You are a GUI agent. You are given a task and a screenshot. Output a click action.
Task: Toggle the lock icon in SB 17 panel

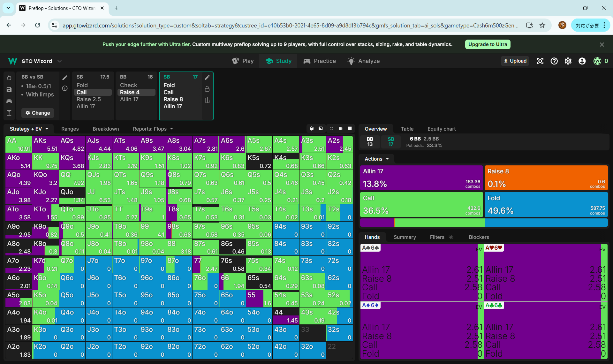pos(207,89)
